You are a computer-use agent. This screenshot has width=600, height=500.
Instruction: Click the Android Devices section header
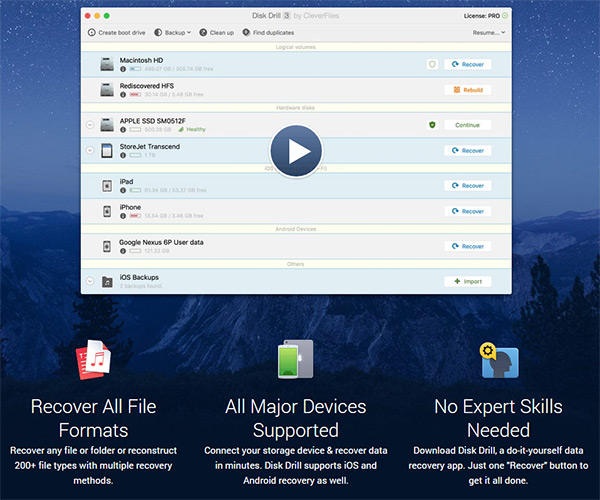pos(296,229)
